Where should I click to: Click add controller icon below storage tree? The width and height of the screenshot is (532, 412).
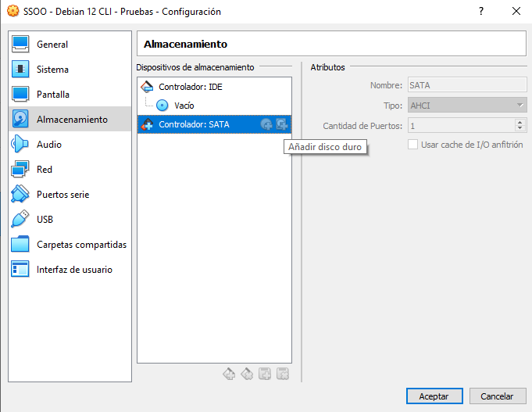(x=229, y=374)
